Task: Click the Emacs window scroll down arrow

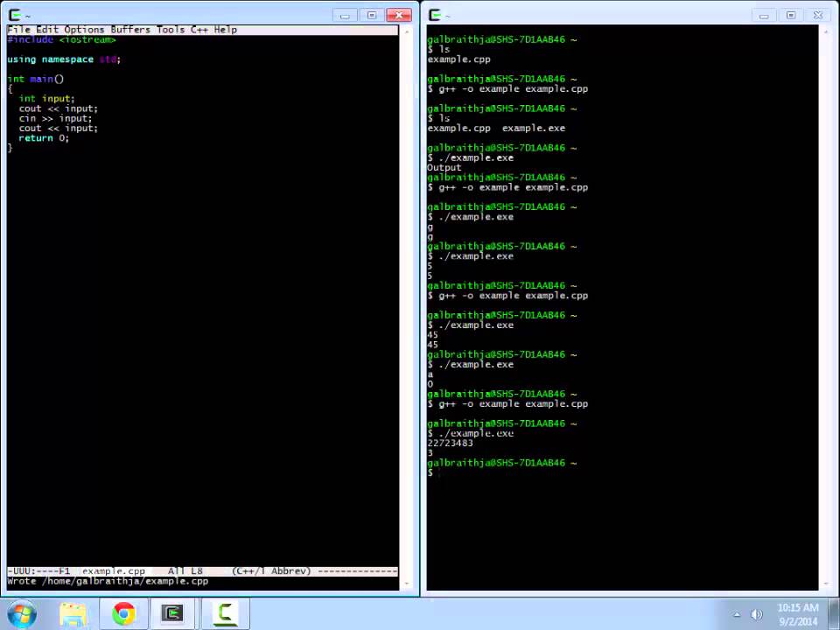Action: [407, 584]
